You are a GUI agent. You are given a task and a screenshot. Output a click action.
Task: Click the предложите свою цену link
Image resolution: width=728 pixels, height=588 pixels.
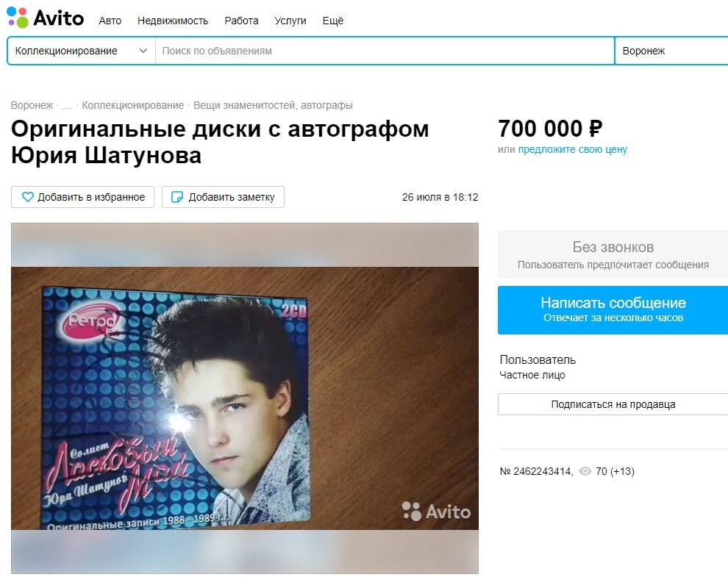(572, 149)
